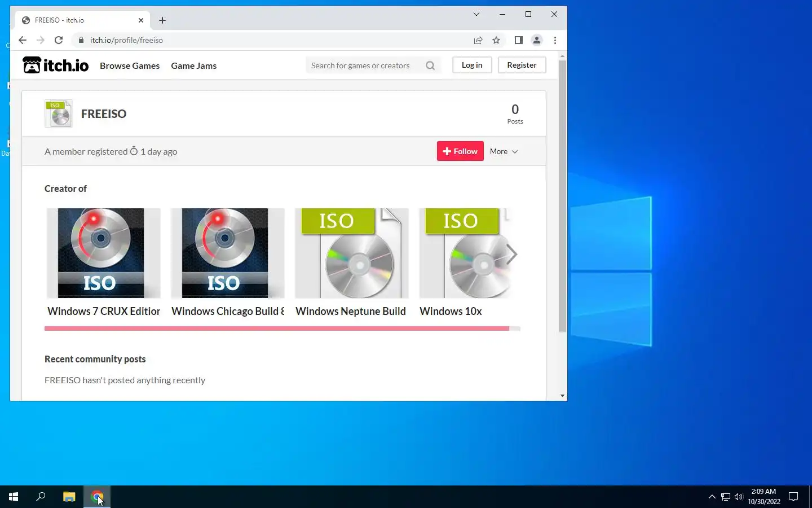Click the pink carousel scroll bar

277,328
